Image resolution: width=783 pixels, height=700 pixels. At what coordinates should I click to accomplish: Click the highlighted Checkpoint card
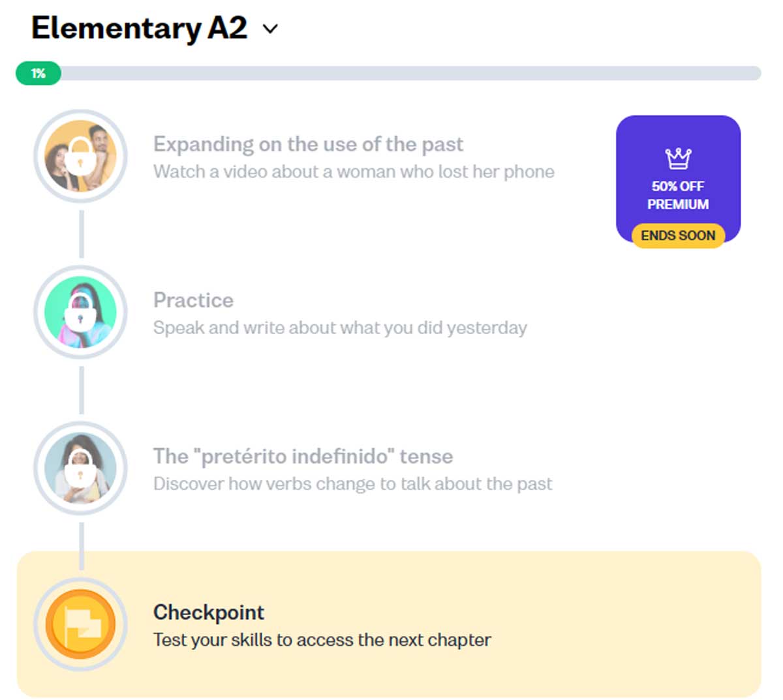click(x=391, y=624)
